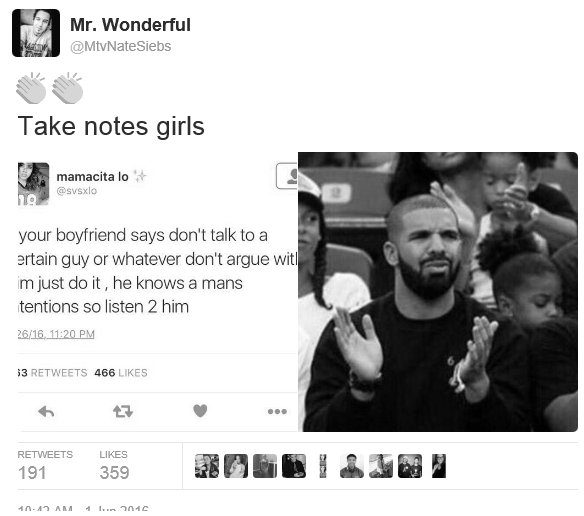Open the three-dots more options menu
This screenshot has width=584, height=516.
click(277, 411)
